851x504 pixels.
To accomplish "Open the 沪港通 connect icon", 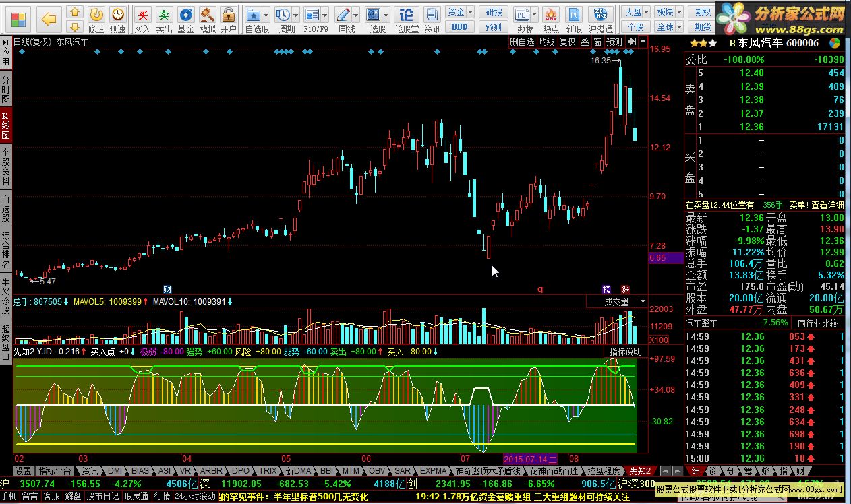I will (x=600, y=19).
